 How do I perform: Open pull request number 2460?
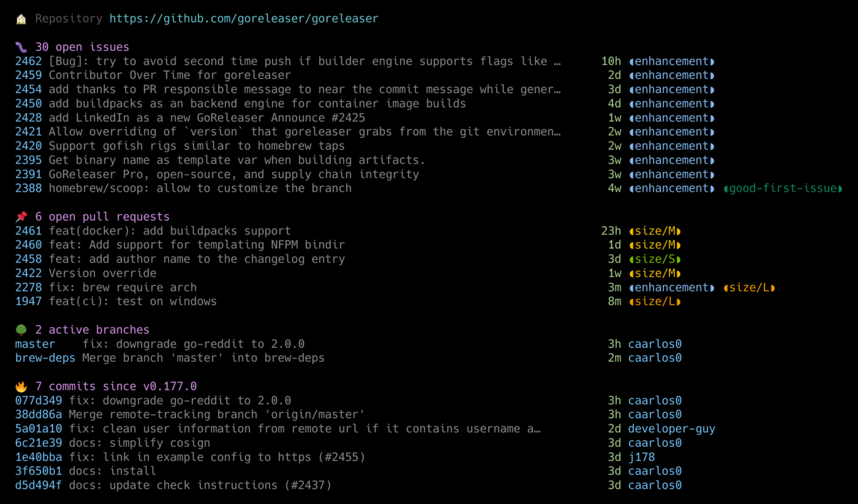coord(29,245)
